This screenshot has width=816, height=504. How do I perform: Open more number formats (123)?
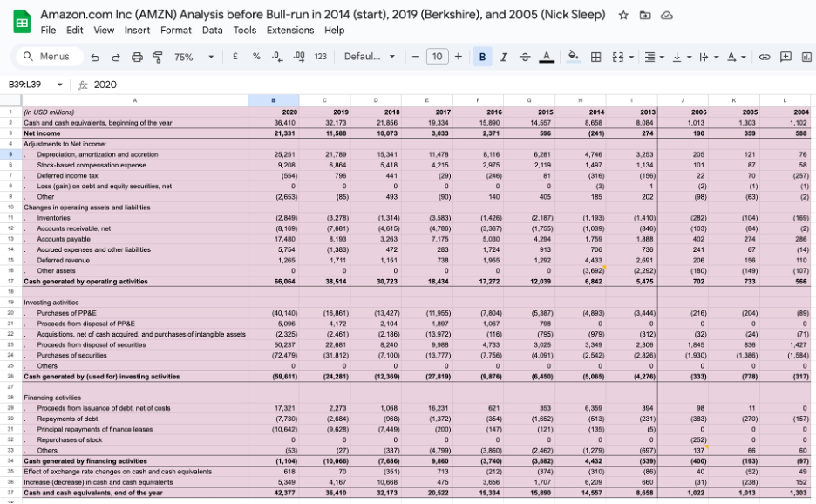(x=321, y=56)
